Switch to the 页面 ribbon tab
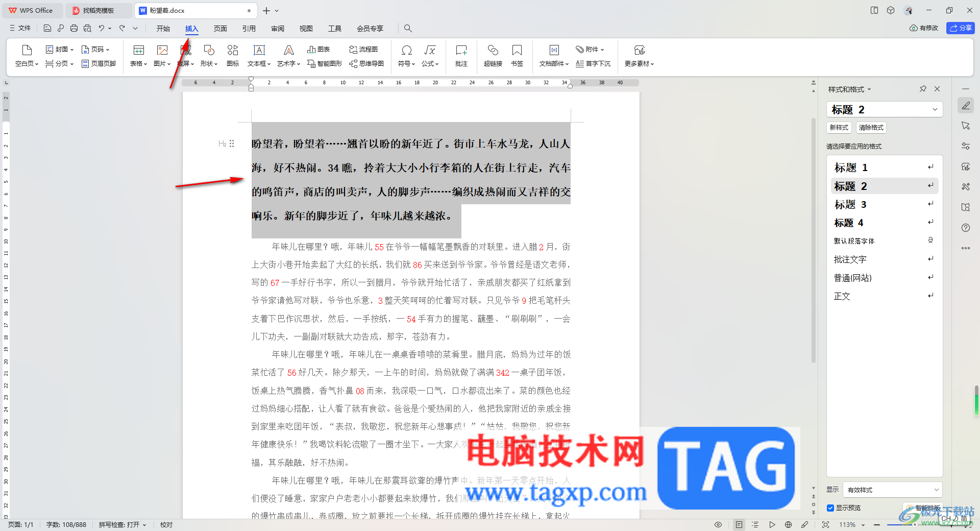 220,29
